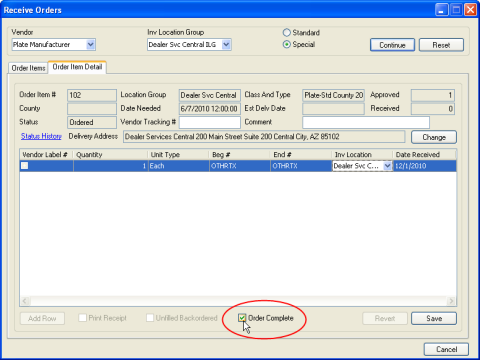The image size is (480, 360).
Task: Click the Delivery Address field
Action: [x=264, y=137]
